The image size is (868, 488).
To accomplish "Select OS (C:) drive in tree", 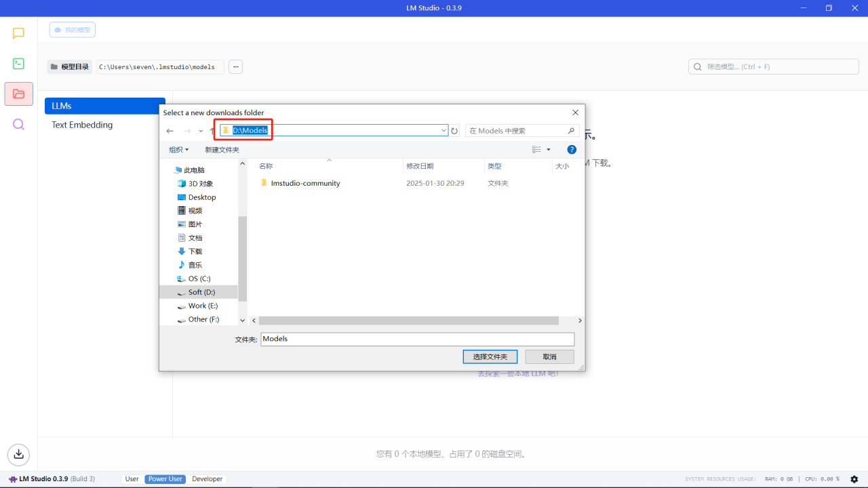I will click(x=199, y=279).
